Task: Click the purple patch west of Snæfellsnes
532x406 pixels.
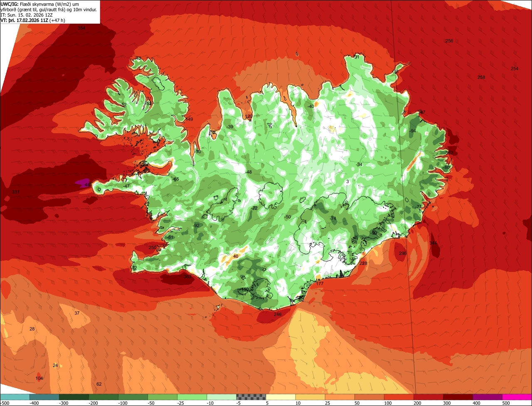Action: [x=82, y=183]
